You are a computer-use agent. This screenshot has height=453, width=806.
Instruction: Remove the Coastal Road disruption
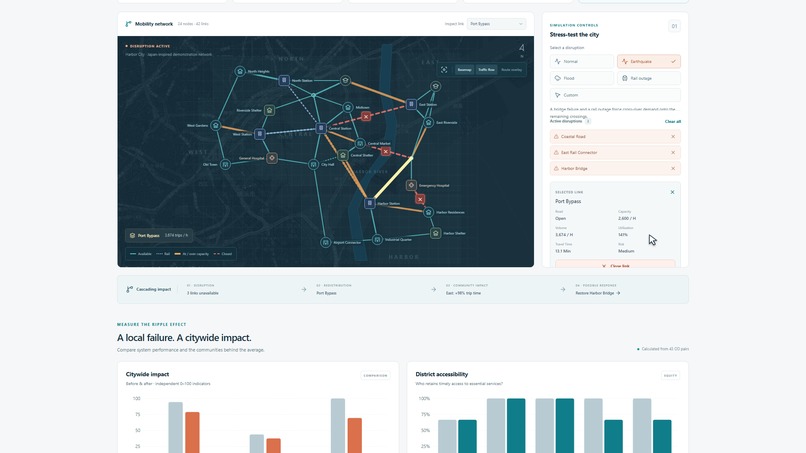[673, 137]
